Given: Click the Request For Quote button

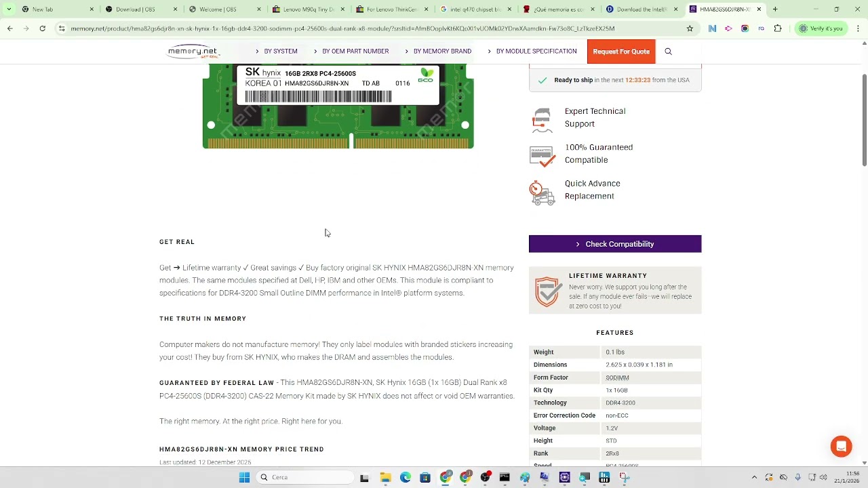Looking at the screenshot, I should click(621, 52).
